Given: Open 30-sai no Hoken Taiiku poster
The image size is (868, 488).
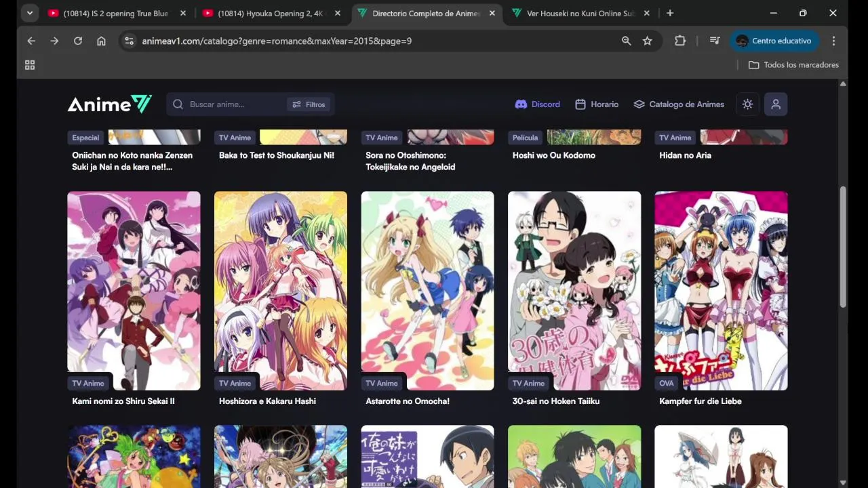Looking at the screenshot, I should (x=574, y=291).
